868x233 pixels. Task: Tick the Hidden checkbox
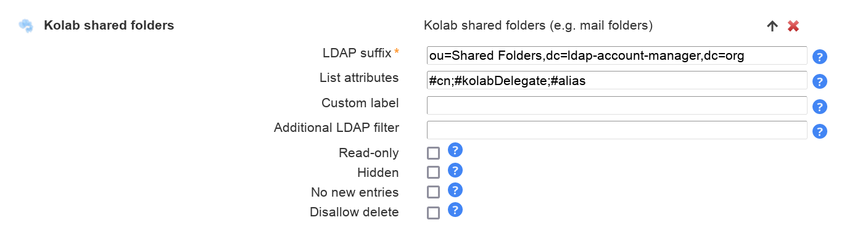434,173
